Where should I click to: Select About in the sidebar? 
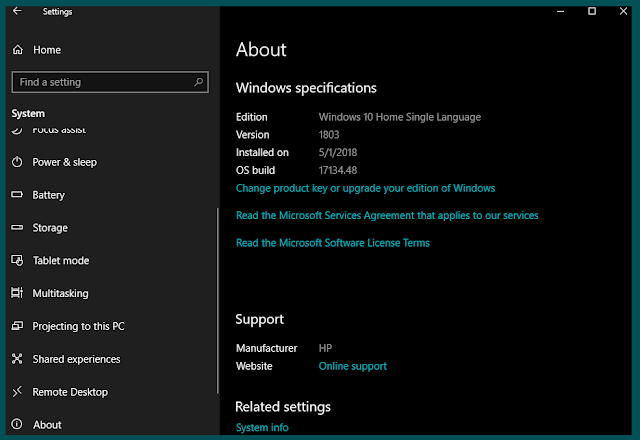point(47,425)
